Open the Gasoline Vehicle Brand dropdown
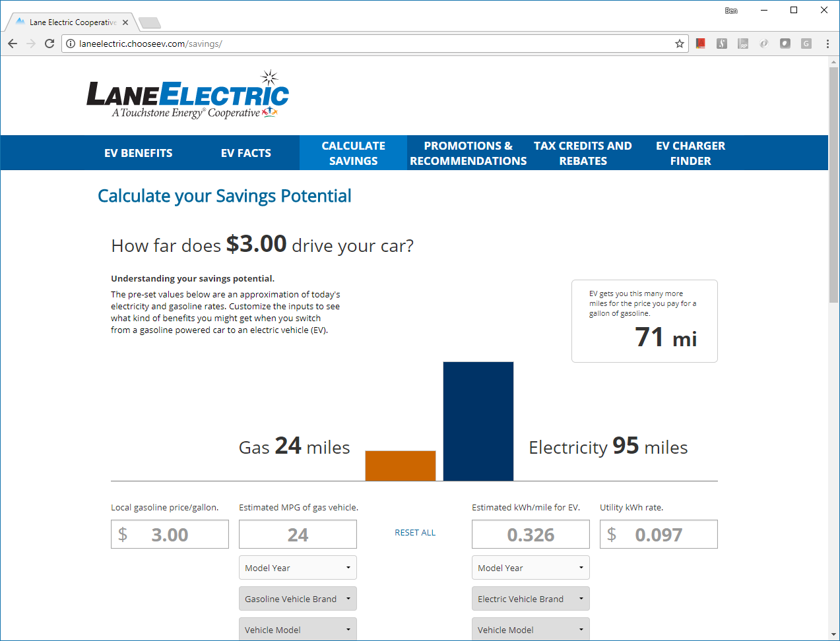 (x=298, y=599)
